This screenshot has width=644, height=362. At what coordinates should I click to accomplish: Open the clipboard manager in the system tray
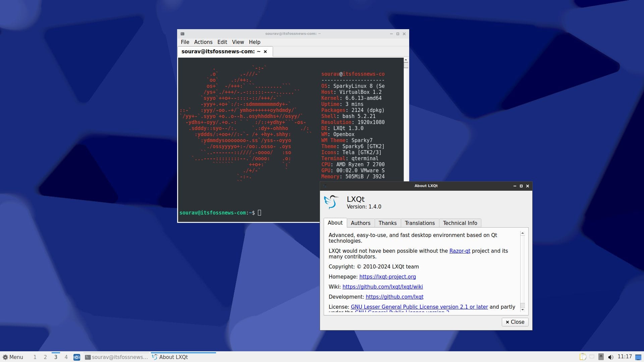tap(583, 357)
